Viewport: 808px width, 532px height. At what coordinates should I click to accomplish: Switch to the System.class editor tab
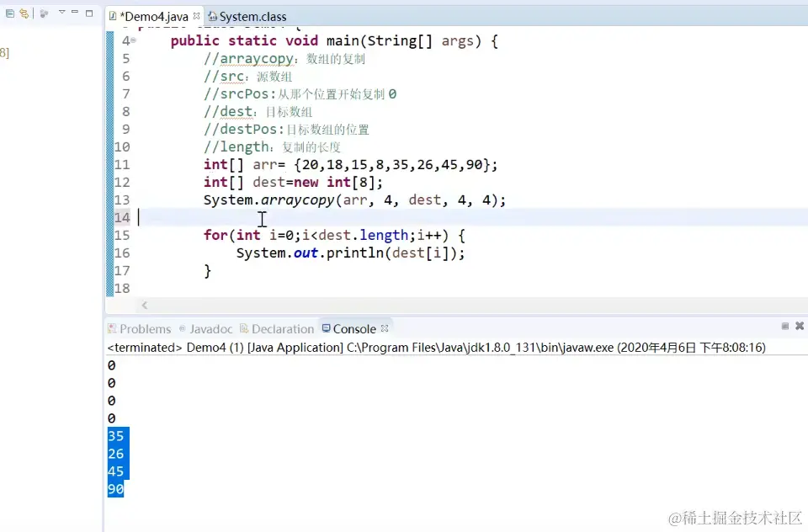click(x=247, y=17)
